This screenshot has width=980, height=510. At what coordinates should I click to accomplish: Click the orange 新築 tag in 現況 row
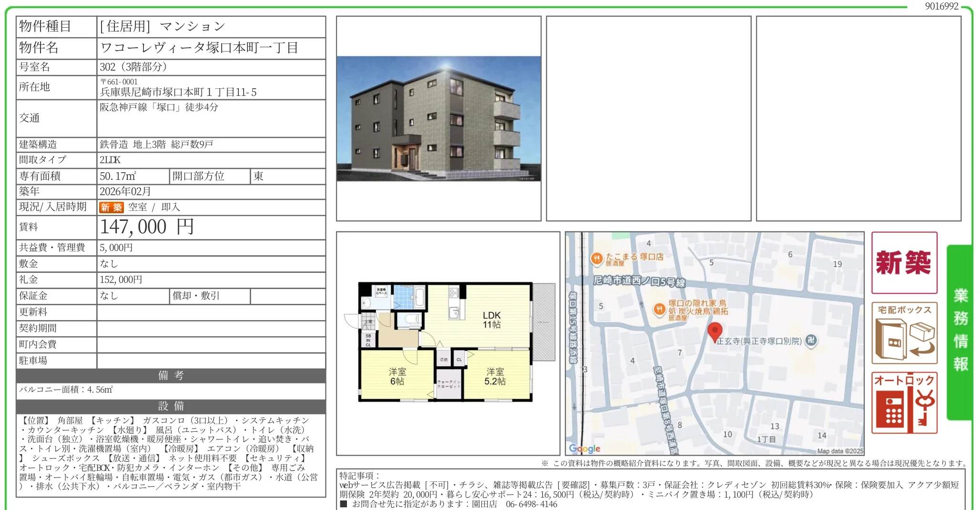coord(111,208)
